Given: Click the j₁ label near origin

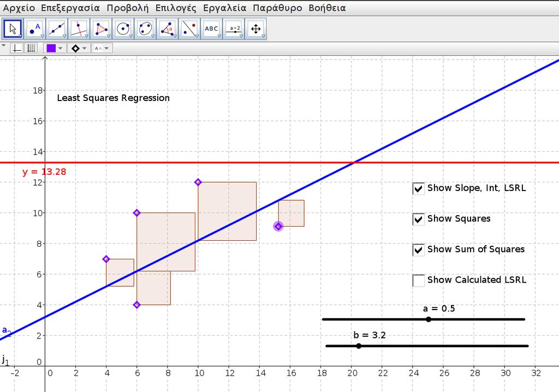Looking at the screenshot, I should click(x=5, y=360).
